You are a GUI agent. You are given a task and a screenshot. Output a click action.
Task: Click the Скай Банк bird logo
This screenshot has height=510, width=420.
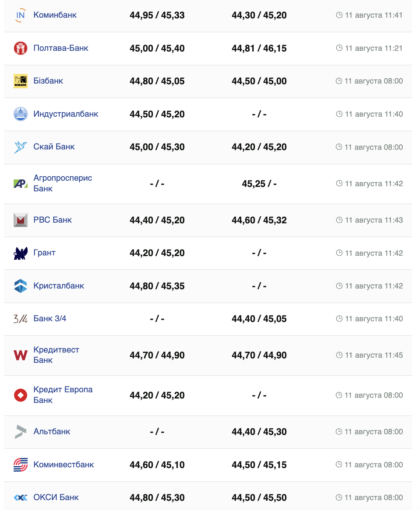point(21,147)
